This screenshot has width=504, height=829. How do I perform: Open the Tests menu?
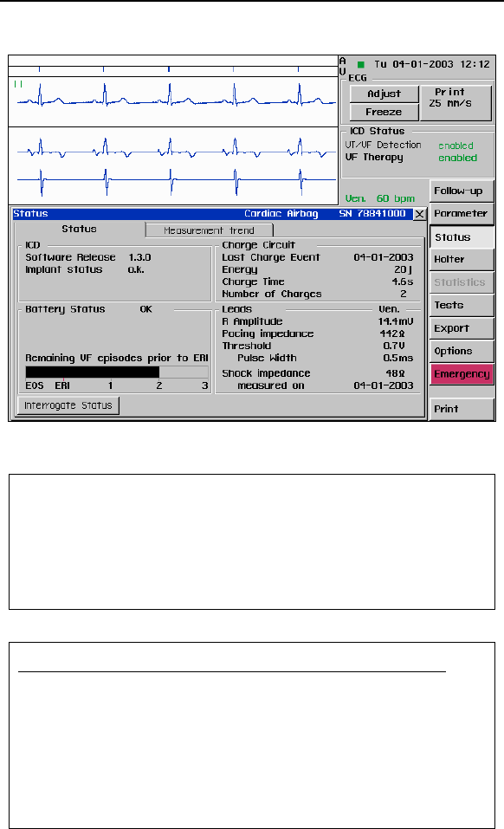462,305
